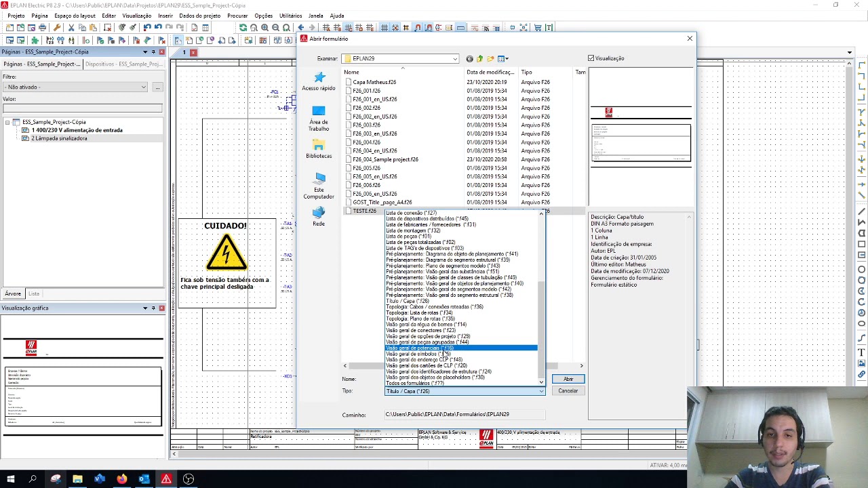This screenshot has height=488, width=868.
Task: Create a new folder in the dialog
Action: point(490,59)
